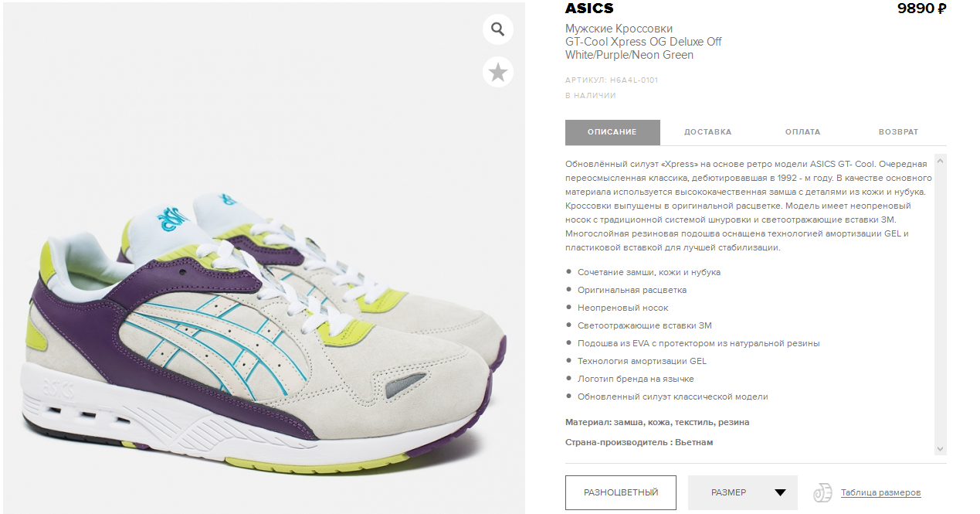
Task: Click the size chart ruler icon
Action: [822, 492]
